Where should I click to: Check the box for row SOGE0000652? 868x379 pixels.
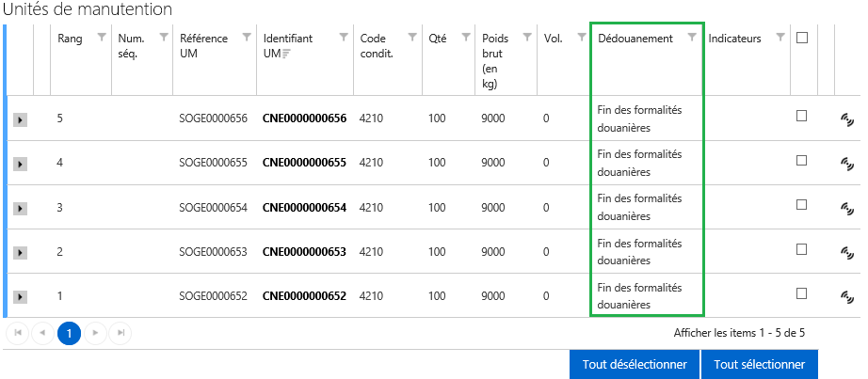pos(801,293)
